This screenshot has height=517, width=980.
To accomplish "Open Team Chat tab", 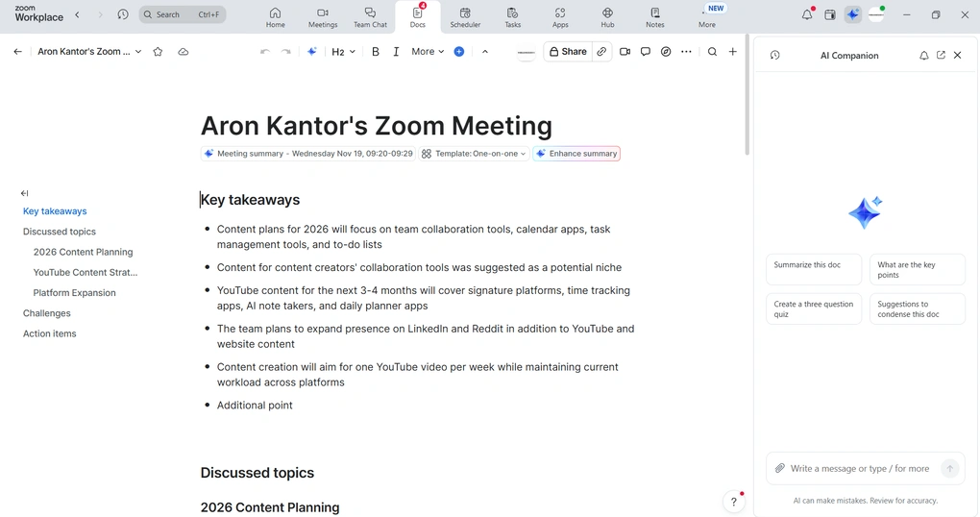I will (x=370, y=17).
